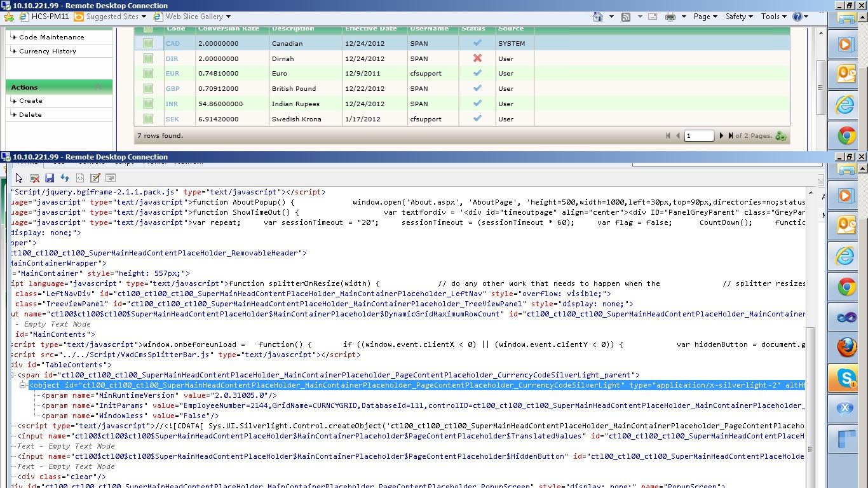The height and width of the screenshot is (488, 868).
Task: Open Skype from the lower window taskbar
Action: pos(846,379)
